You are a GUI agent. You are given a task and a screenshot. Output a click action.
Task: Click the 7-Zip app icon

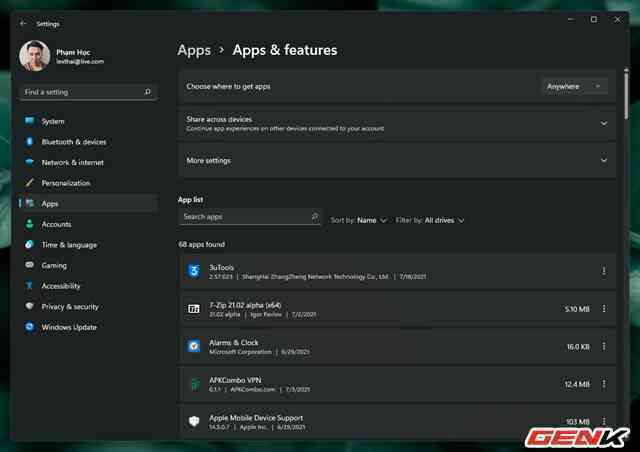(x=194, y=309)
